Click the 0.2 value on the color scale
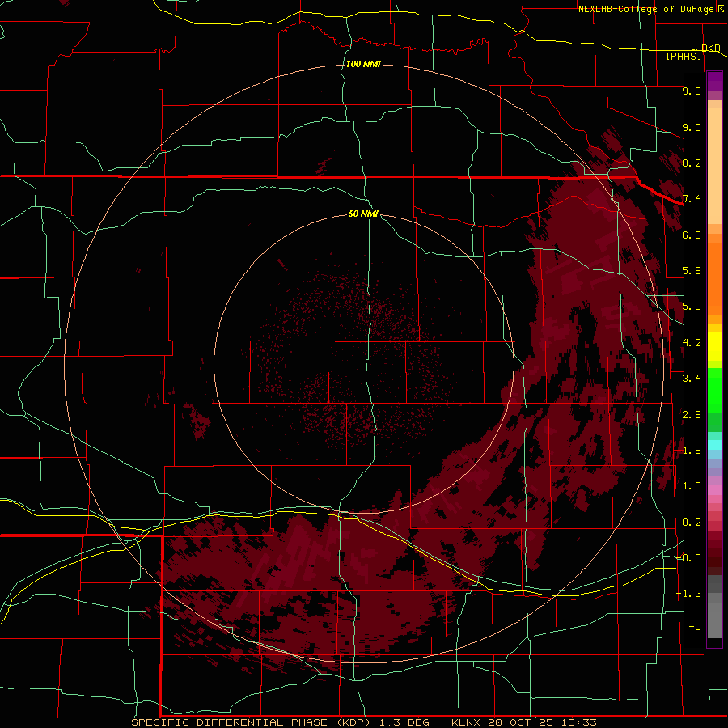728x728 pixels. tap(692, 523)
